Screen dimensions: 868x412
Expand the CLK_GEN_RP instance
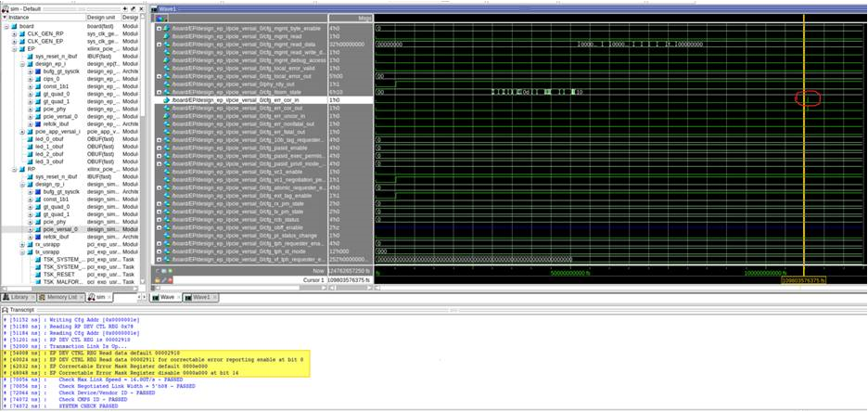pyautogui.click(x=15, y=33)
